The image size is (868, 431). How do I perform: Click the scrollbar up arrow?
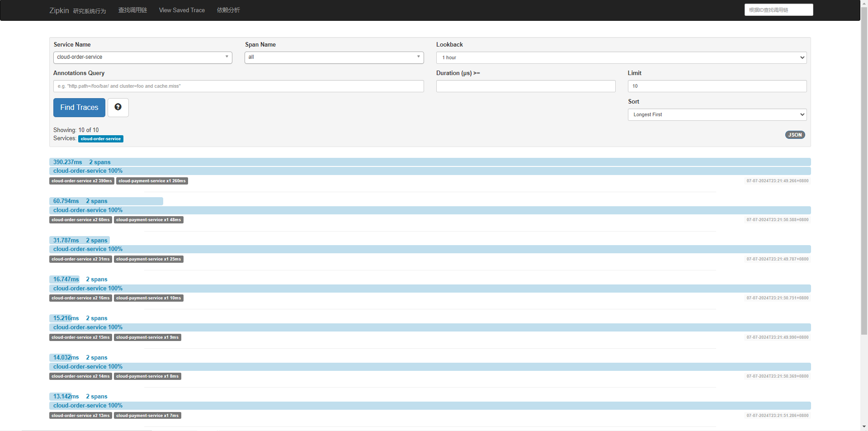coord(864,3)
